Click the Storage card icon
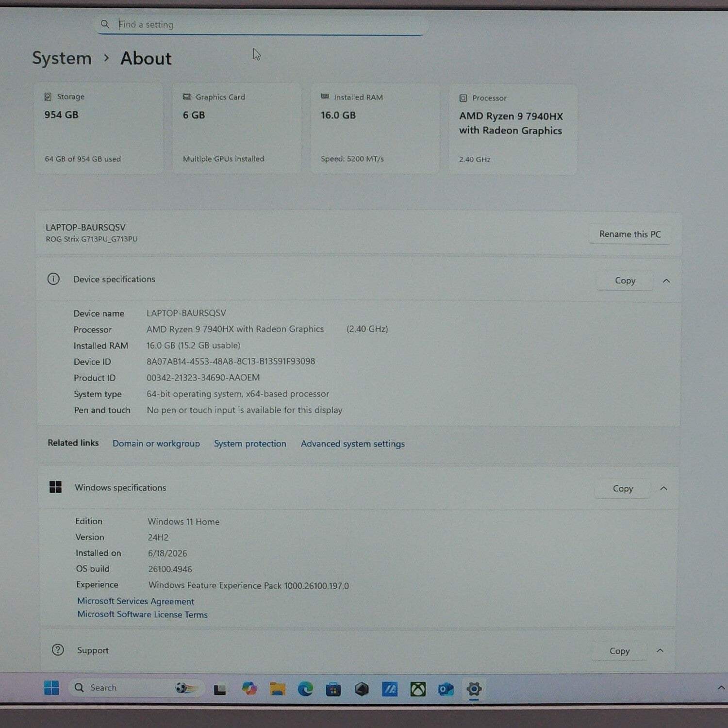This screenshot has width=728, height=728. (48, 97)
